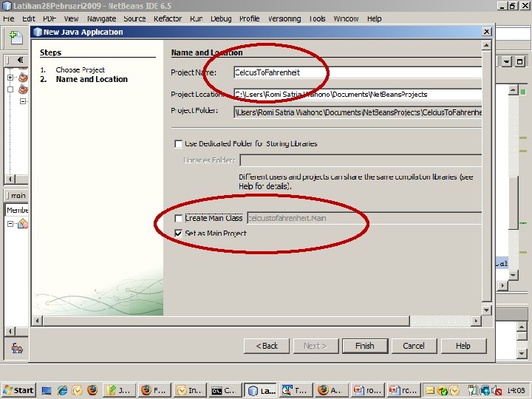Click the first Java project coffee cup icon
The width and height of the screenshot is (532, 399).
point(23,78)
